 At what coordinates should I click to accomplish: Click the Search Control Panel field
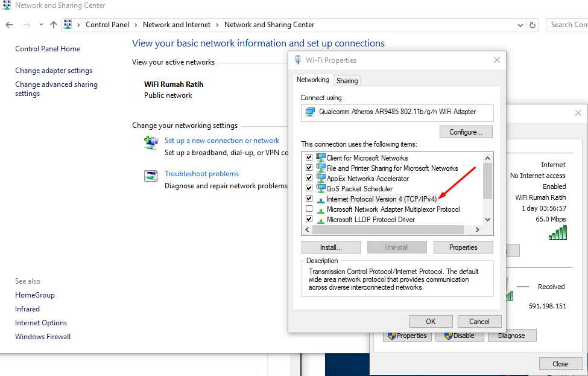click(567, 25)
